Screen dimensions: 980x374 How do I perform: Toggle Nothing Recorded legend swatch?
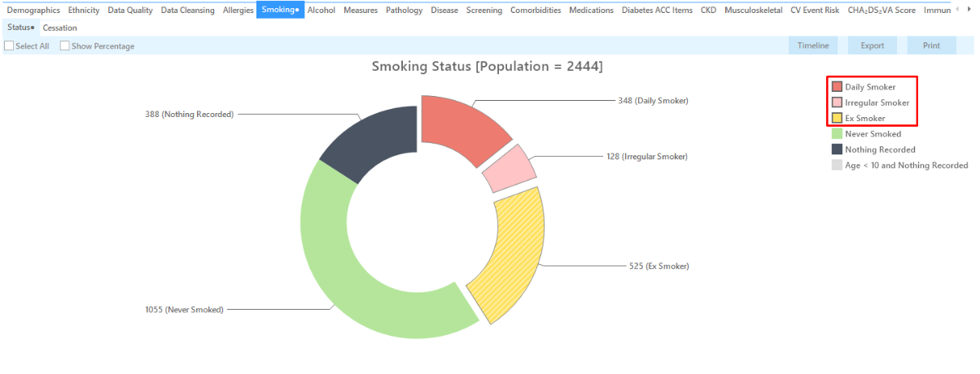tap(838, 150)
